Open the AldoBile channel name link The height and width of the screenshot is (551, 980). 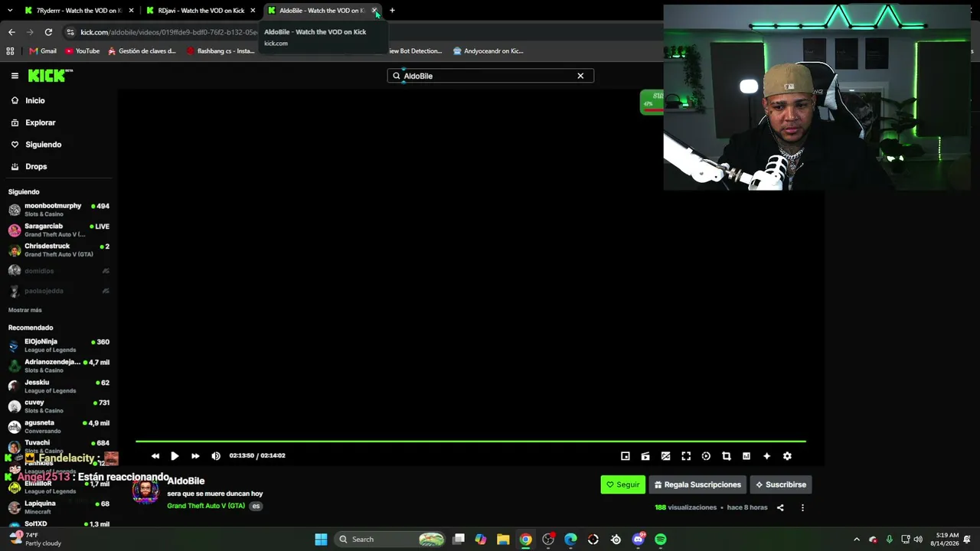coord(186,481)
